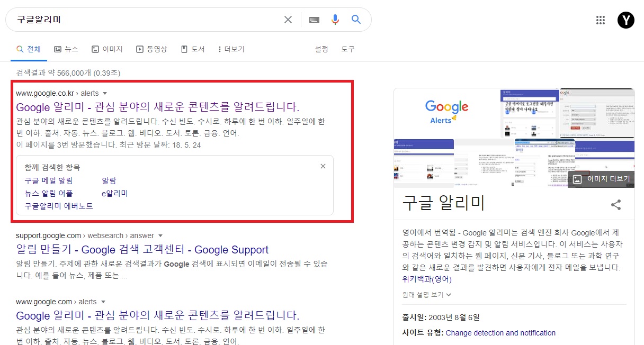Open first Google 알리미 result title
The image size is (644, 345).
tap(158, 107)
